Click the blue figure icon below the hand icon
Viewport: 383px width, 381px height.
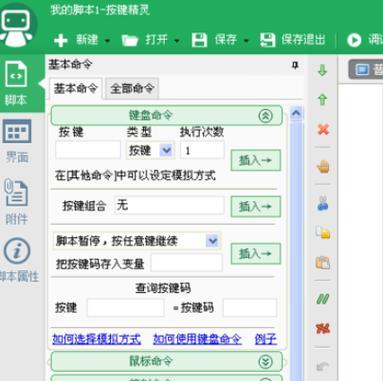pos(323,203)
